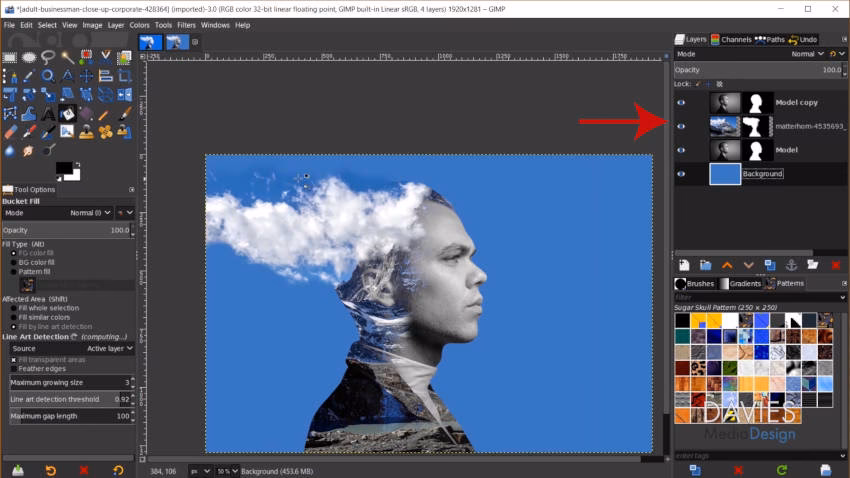
Task: Open the line art Source dropdown
Action: pos(72,348)
